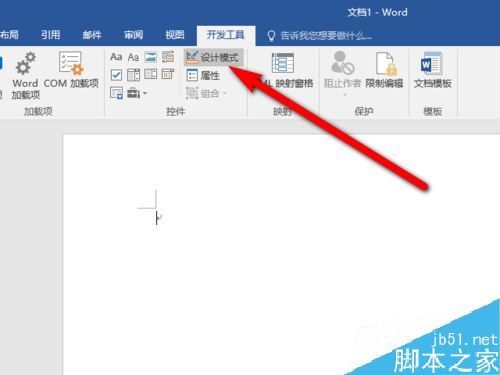Image resolution: width=500 pixels, height=375 pixels.
Task: Click 限制编辑 restrict editing
Action: [384, 71]
